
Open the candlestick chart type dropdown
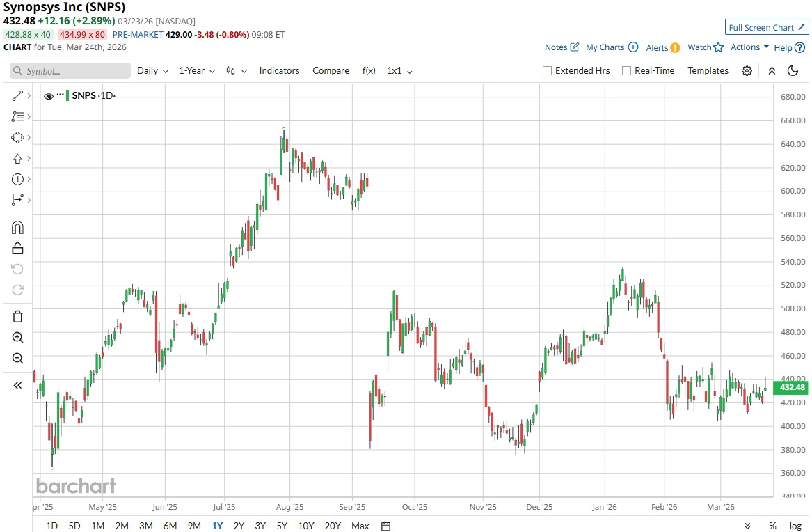pyautogui.click(x=236, y=71)
